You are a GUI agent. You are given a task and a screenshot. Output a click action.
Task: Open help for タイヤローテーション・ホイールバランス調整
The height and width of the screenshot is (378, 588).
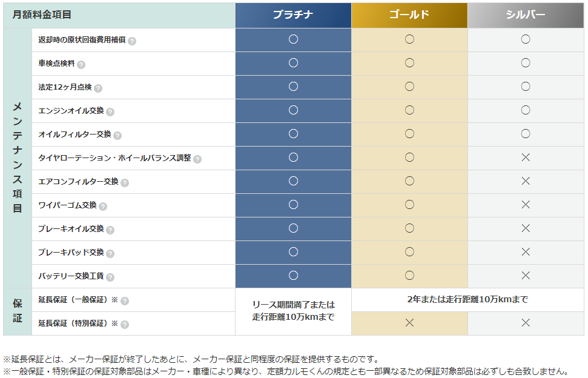click(197, 159)
